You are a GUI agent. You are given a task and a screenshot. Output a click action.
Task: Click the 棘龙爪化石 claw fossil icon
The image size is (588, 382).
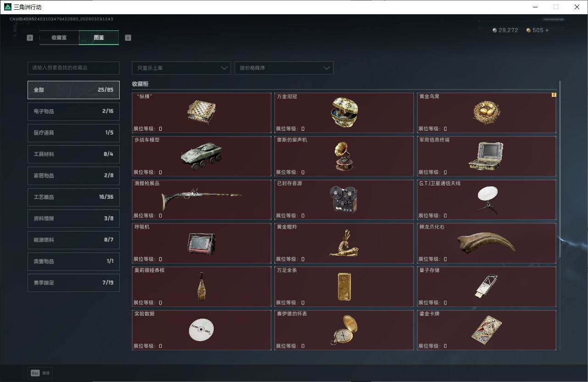click(487, 242)
